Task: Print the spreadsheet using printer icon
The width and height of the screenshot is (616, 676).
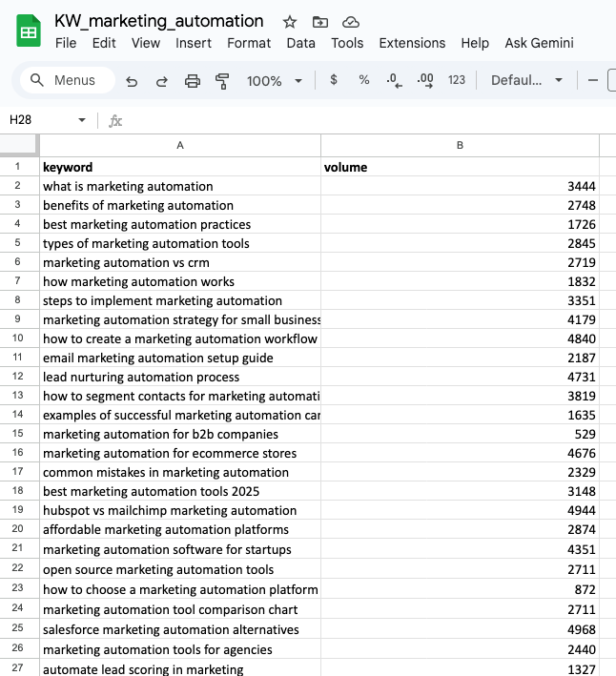Action: pos(192,81)
